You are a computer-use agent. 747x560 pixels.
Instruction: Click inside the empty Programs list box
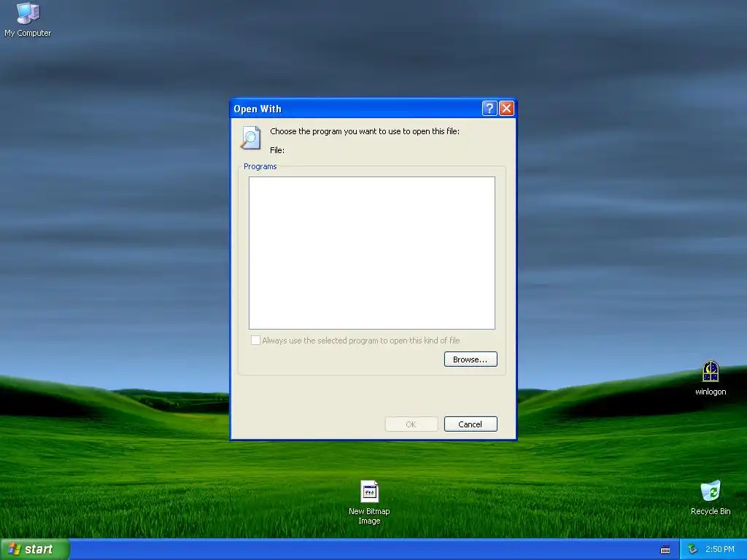(371, 253)
